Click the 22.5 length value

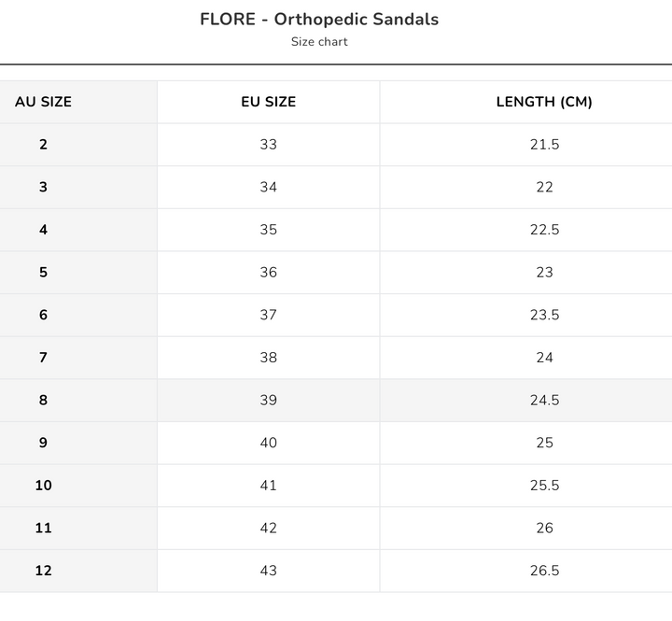click(x=544, y=230)
